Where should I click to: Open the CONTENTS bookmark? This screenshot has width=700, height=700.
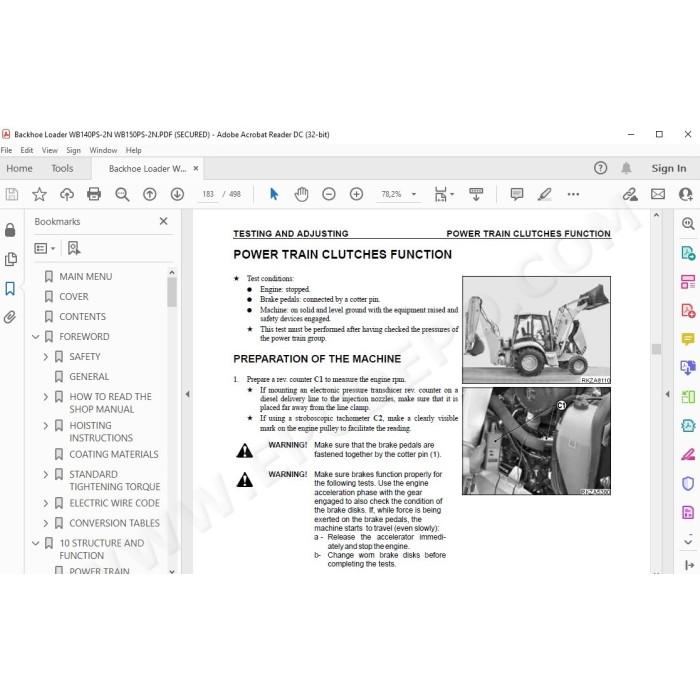tap(83, 317)
